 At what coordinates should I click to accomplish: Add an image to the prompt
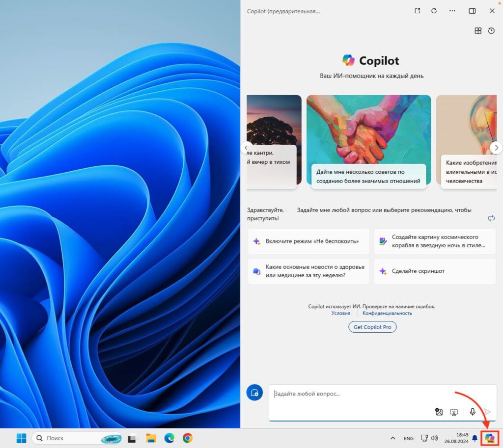(x=439, y=412)
